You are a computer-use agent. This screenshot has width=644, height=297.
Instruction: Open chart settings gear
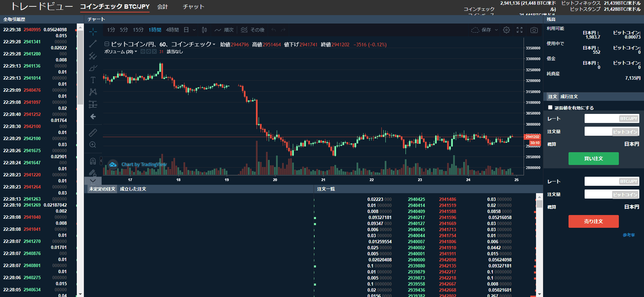click(x=506, y=30)
